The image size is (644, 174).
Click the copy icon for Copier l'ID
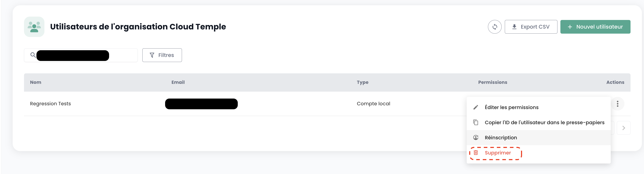point(476,123)
